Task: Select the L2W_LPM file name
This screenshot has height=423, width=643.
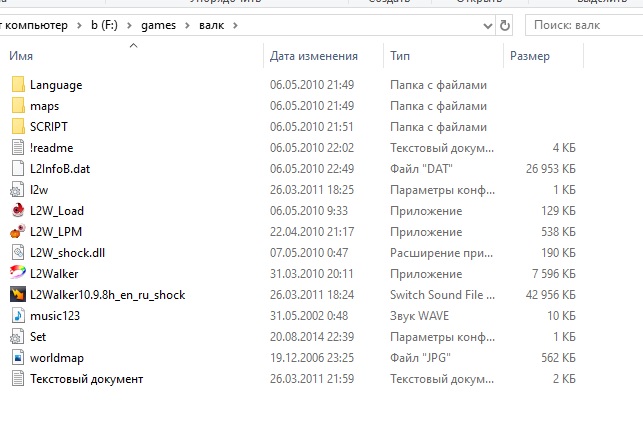Action: click(56, 232)
